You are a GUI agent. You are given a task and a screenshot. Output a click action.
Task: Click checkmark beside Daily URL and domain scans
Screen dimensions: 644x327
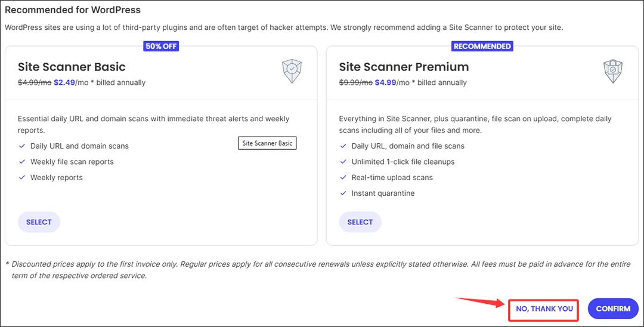coord(22,146)
